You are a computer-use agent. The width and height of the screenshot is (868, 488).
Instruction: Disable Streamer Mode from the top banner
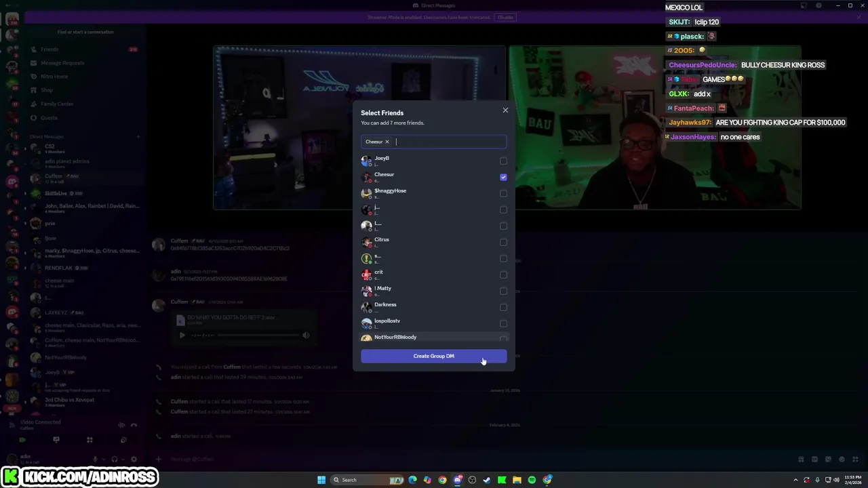[505, 17]
